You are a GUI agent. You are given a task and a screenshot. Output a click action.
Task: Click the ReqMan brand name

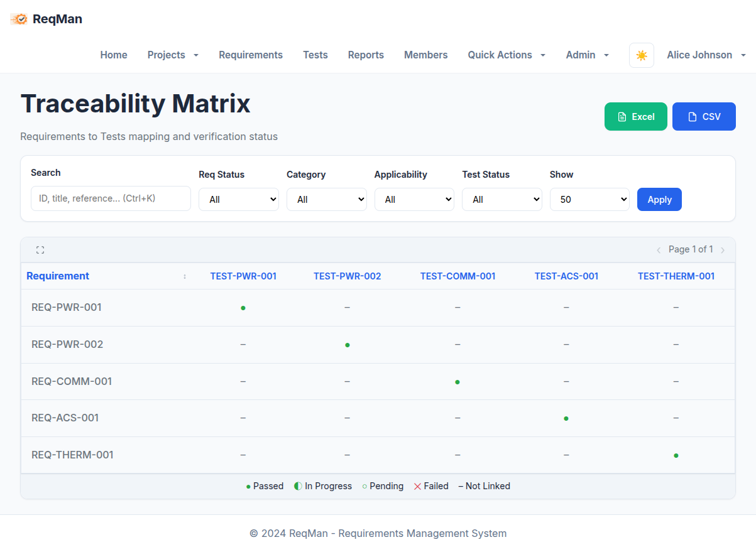click(x=57, y=19)
